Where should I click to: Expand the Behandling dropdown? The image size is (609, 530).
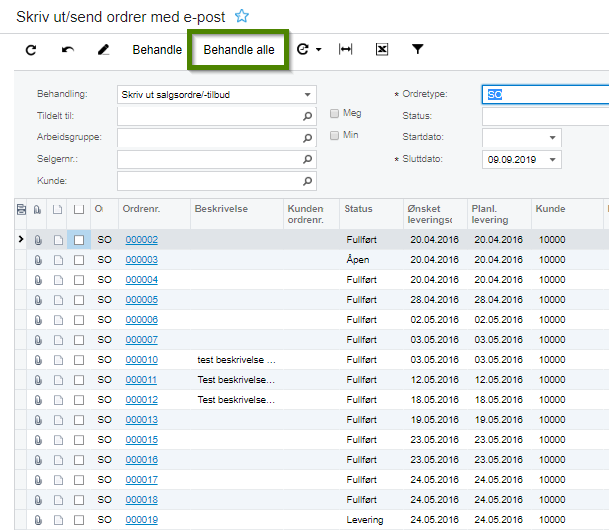tap(308, 95)
